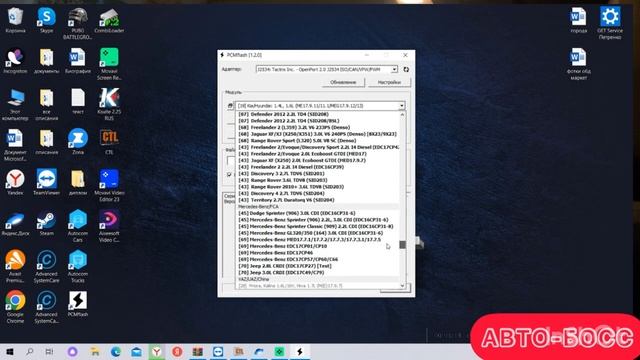Select [43] Range Rover 3.6L TDV8 (SID203)

[x=282, y=180]
